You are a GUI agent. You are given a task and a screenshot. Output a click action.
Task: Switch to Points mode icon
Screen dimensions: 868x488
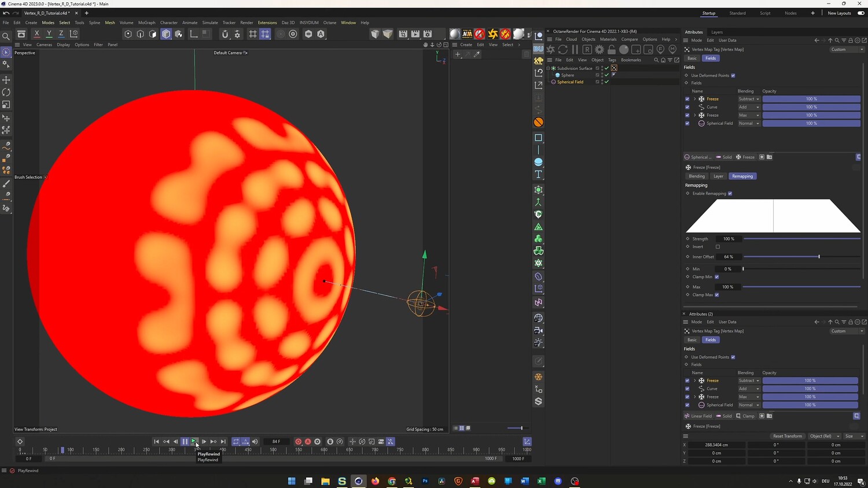click(x=128, y=34)
